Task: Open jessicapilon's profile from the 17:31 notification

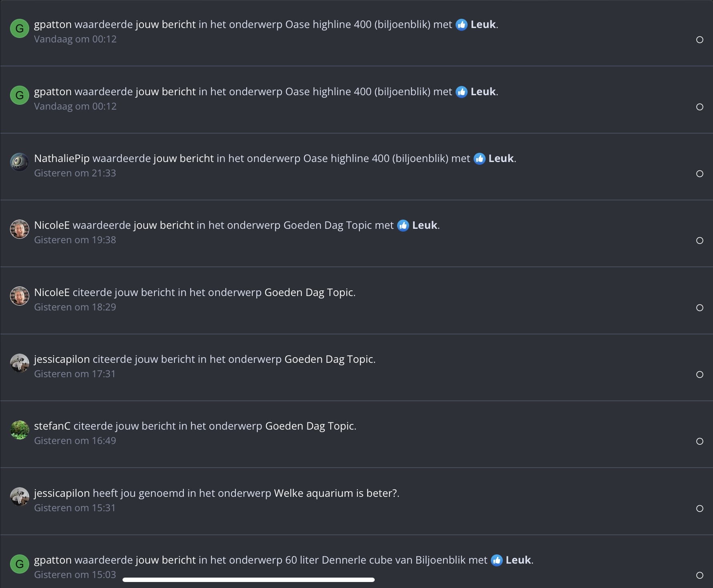Action: tap(62, 360)
